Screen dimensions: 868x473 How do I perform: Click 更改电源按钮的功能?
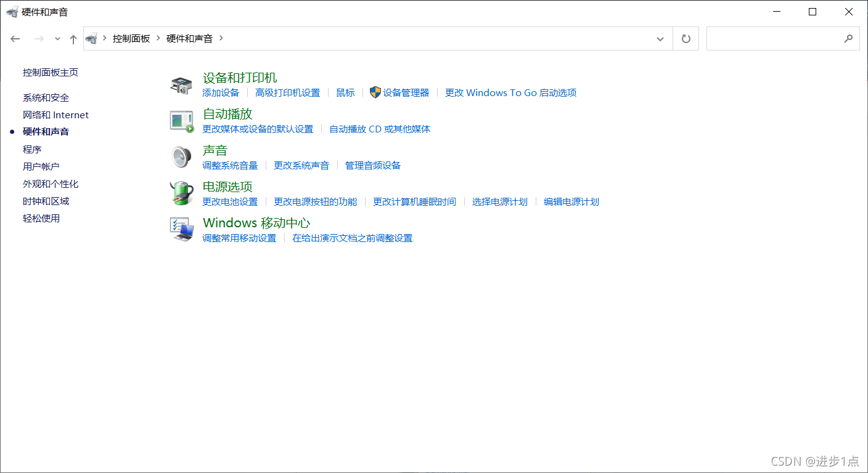[316, 201]
